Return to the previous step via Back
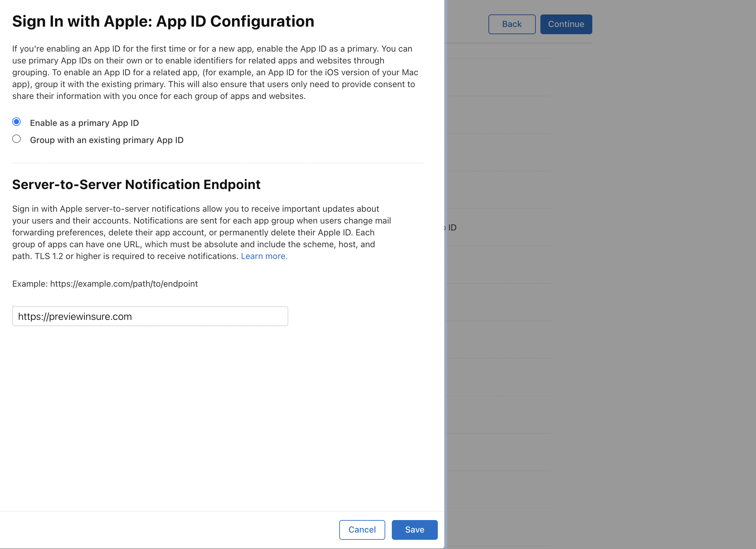756x549 pixels. (x=512, y=24)
